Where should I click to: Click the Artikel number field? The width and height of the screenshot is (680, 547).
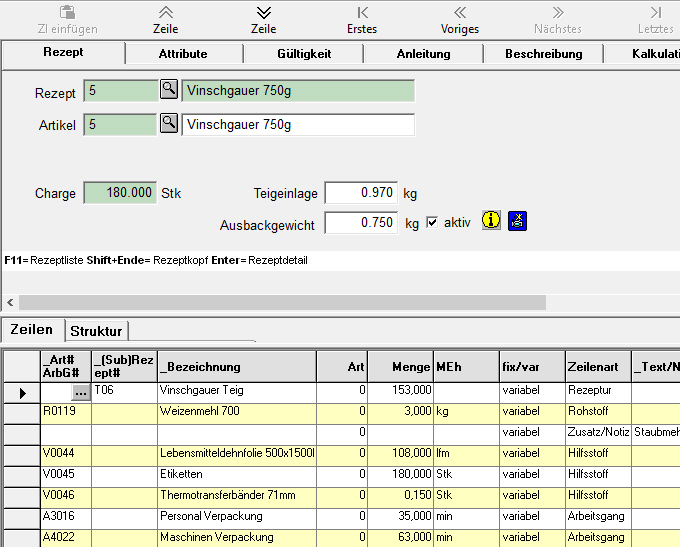(x=120, y=124)
